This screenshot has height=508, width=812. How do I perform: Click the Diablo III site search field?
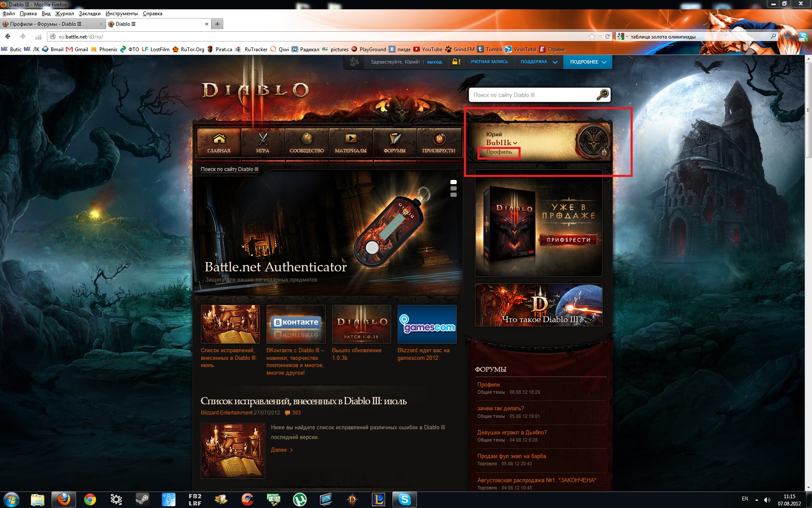click(533, 95)
